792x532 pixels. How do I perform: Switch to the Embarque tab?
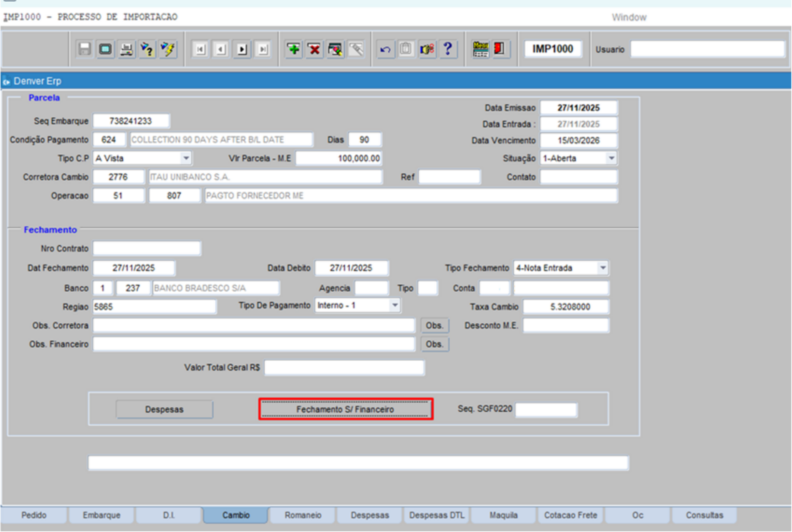click(101, 515)
